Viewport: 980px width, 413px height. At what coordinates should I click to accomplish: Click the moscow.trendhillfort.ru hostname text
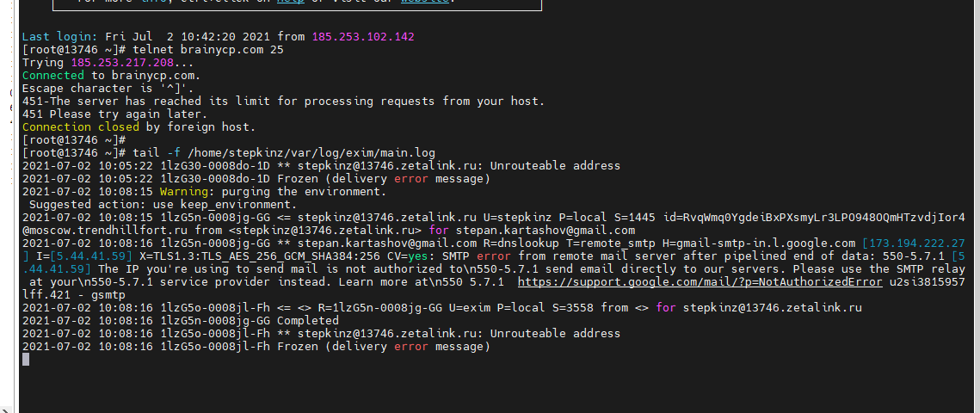[x=119, y=230]
